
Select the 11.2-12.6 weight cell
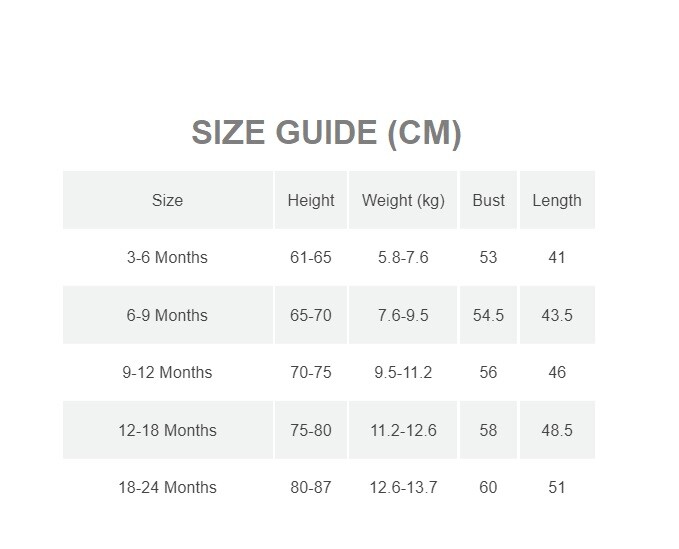(x=403, y=430)
